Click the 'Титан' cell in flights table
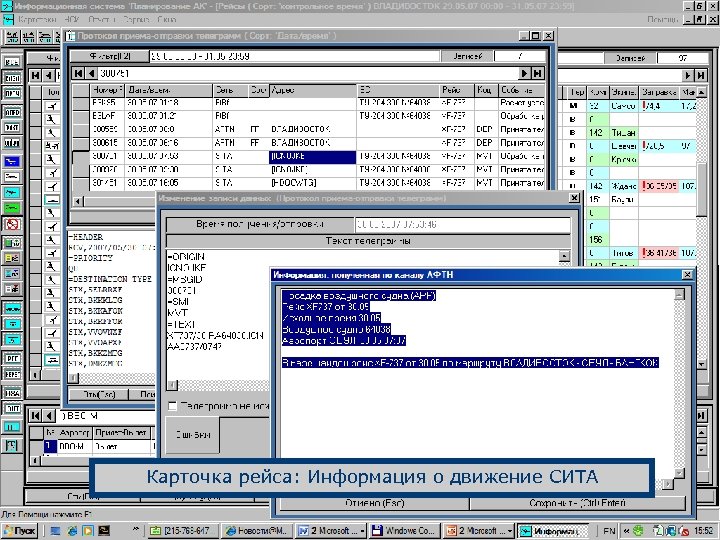This screenshot has width=720, height=540. tap(624, 133)
